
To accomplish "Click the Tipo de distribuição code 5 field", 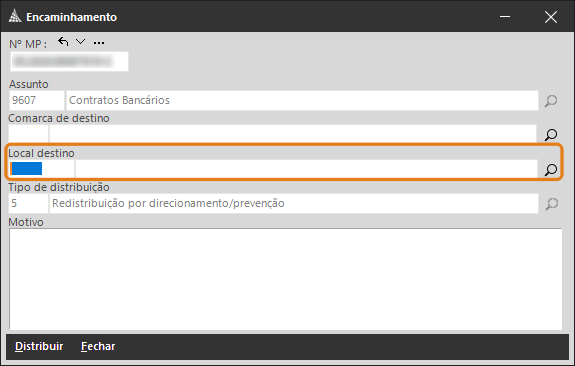I will (29, 203).
